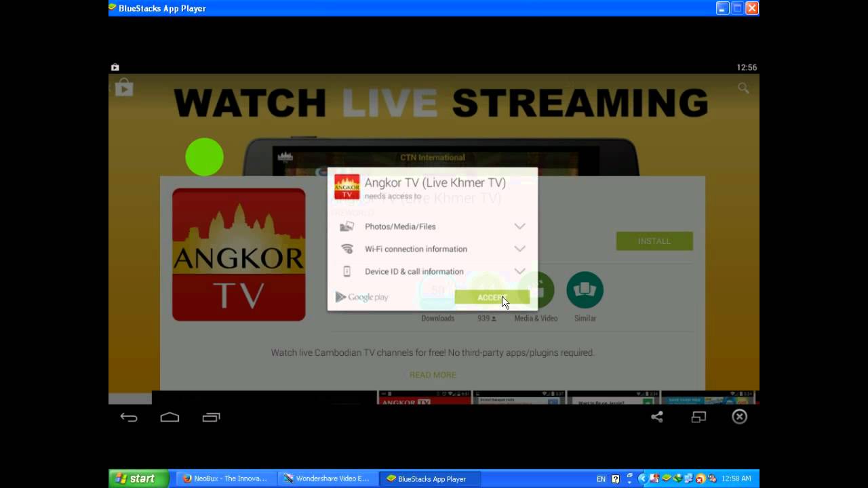Viewport: 868px width, 488px height.
Task: Tap the Android recent apps button
Action: 211,418
